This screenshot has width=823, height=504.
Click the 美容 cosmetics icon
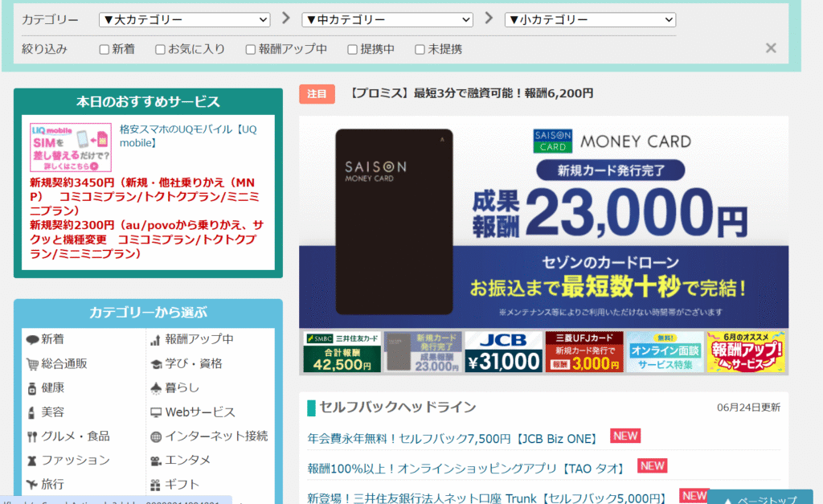pos(32,412)
